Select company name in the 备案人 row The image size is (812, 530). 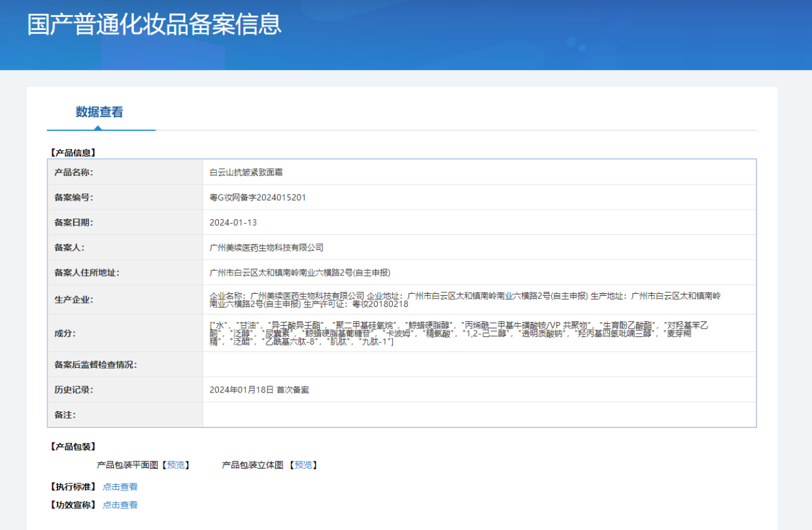click(x=267, y=248)
